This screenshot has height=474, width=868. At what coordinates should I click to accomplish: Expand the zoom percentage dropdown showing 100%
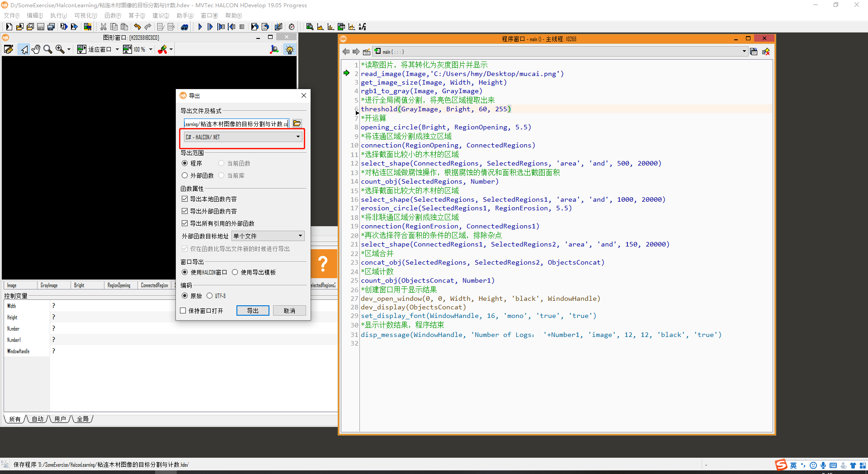click(x=151, y=49)
